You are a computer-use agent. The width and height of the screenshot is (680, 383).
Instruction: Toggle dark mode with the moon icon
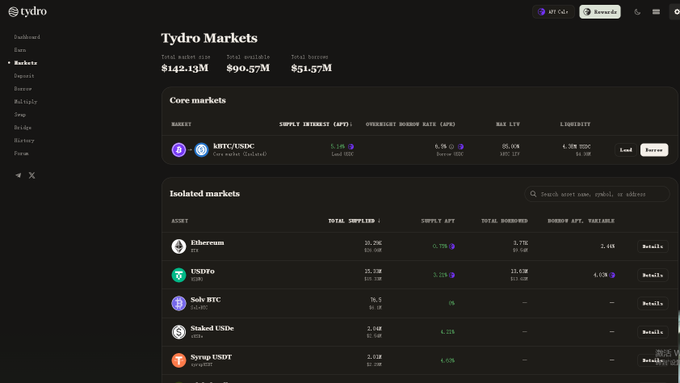pos(637,12)
